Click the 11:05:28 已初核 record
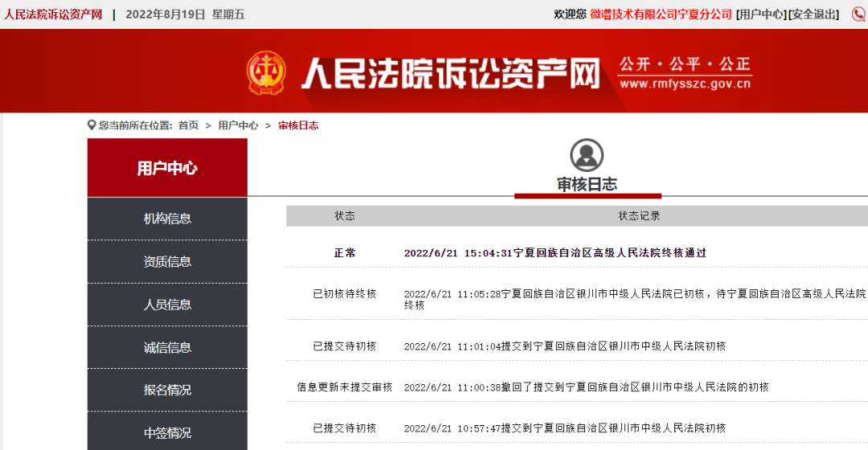The image size is (868, 450). (x=636, y=300)
